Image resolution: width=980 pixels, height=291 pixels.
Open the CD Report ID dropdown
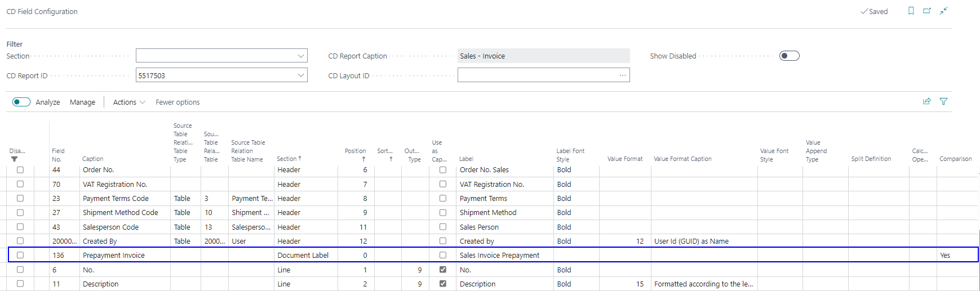coord(301,75)
